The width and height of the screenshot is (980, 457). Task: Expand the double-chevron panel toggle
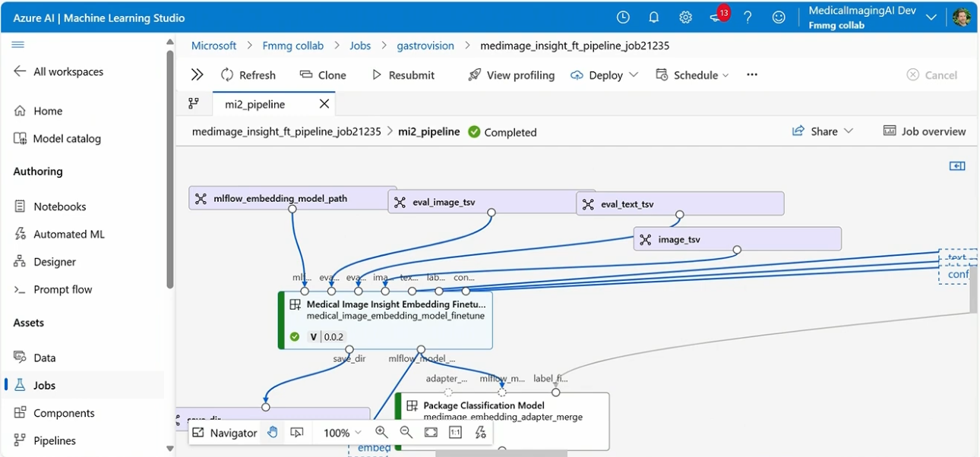pyautogui.click(x=198, y=74)
